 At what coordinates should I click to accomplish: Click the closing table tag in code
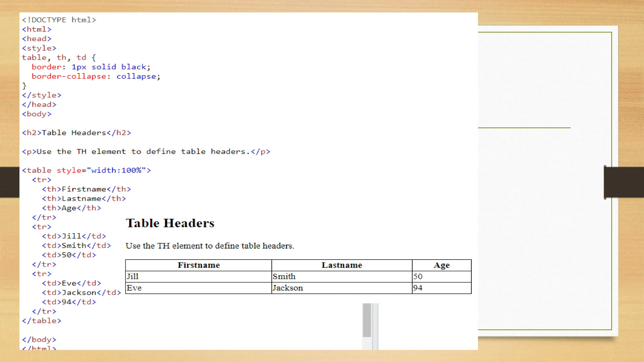[x=42, y=321]
